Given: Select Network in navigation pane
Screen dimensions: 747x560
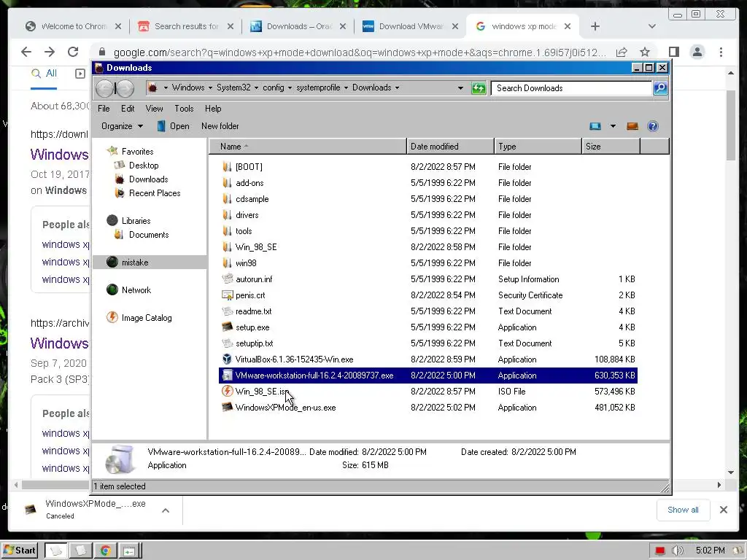Looking at the screenshot, I should pos(136,290).
